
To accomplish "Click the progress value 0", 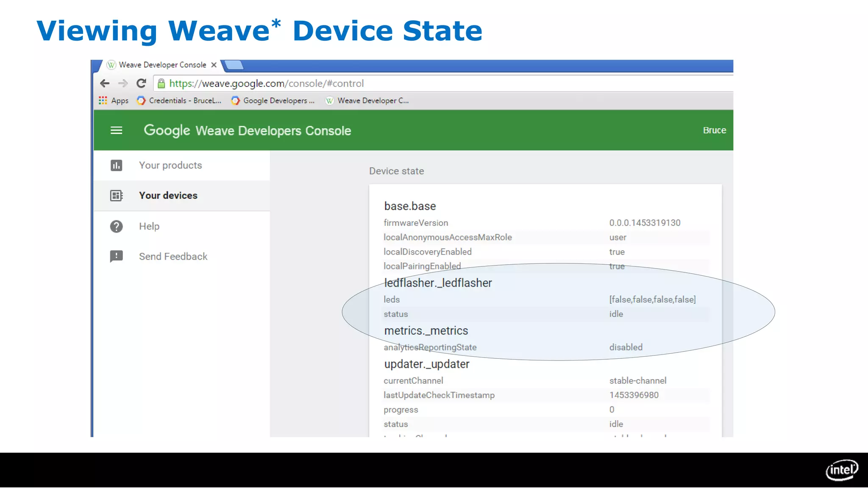I will 612,410.
